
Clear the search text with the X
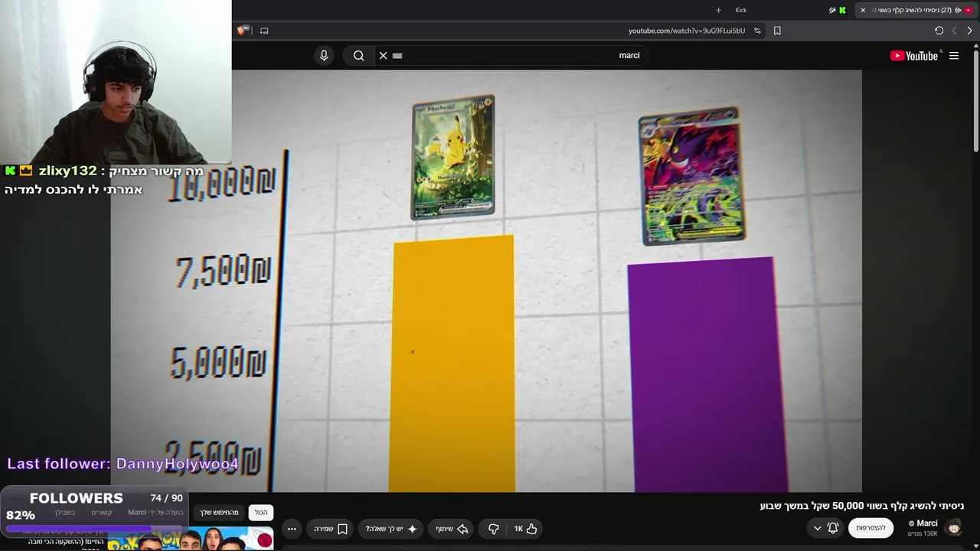pyautogui.click(x=384, y=55)
